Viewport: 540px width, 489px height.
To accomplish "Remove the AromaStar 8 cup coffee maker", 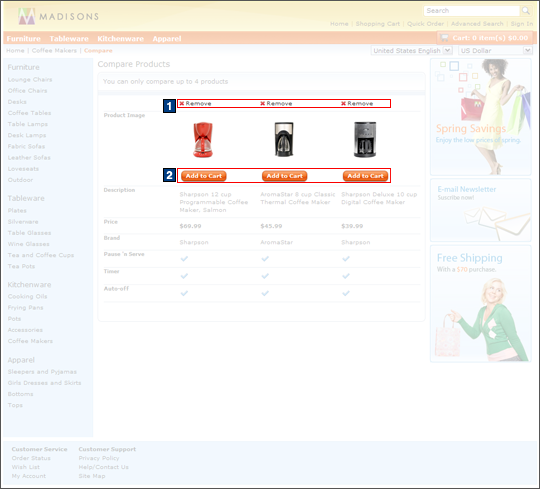I will click(276, 103).
